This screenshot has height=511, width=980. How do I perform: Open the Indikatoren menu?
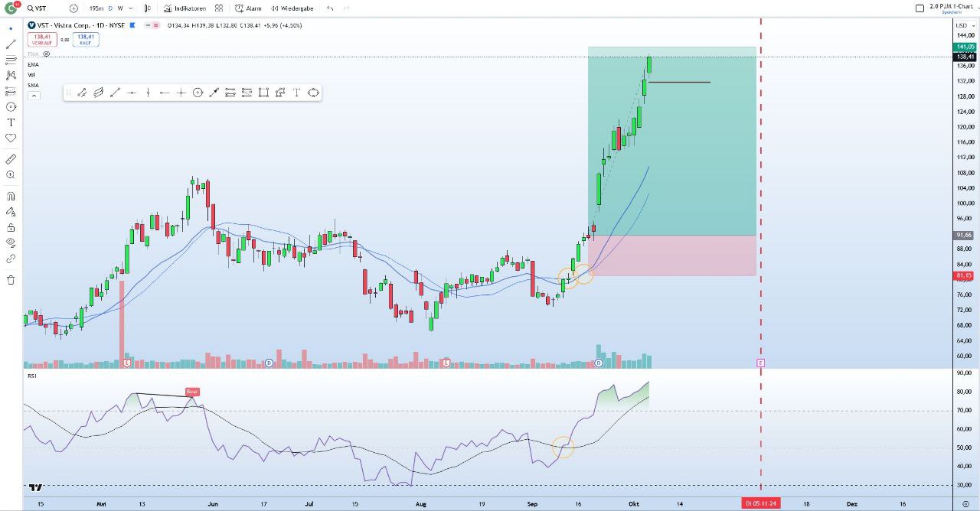(x=185, y=8)
